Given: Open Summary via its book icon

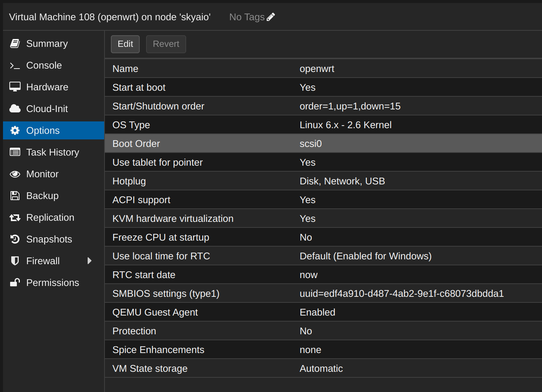Looking at the screenshot, I should (x=15, y=43).
